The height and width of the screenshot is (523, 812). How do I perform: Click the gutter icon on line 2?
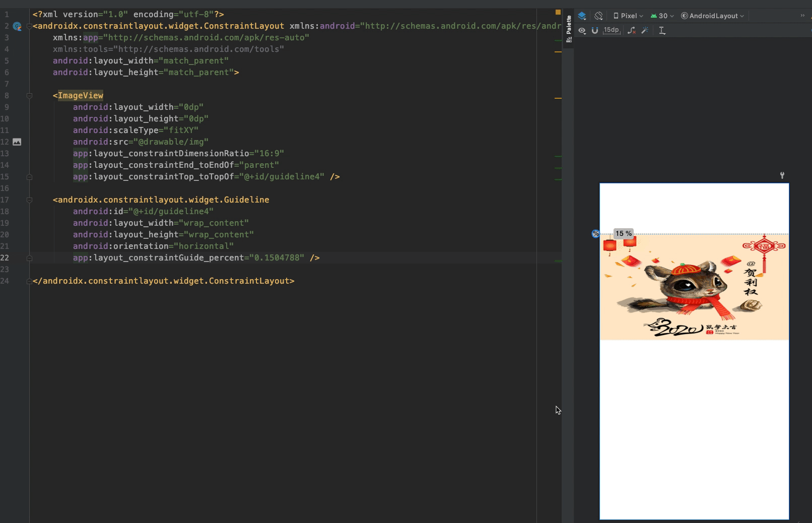[17, 26]
